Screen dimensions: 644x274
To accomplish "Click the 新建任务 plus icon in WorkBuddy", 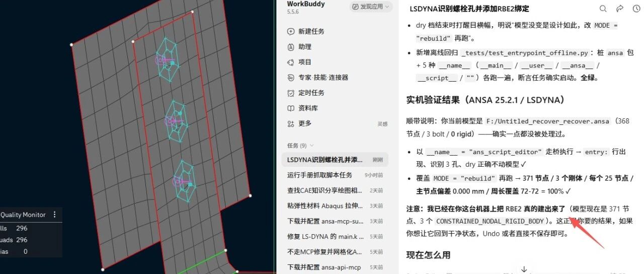I will tap(290, 31).
